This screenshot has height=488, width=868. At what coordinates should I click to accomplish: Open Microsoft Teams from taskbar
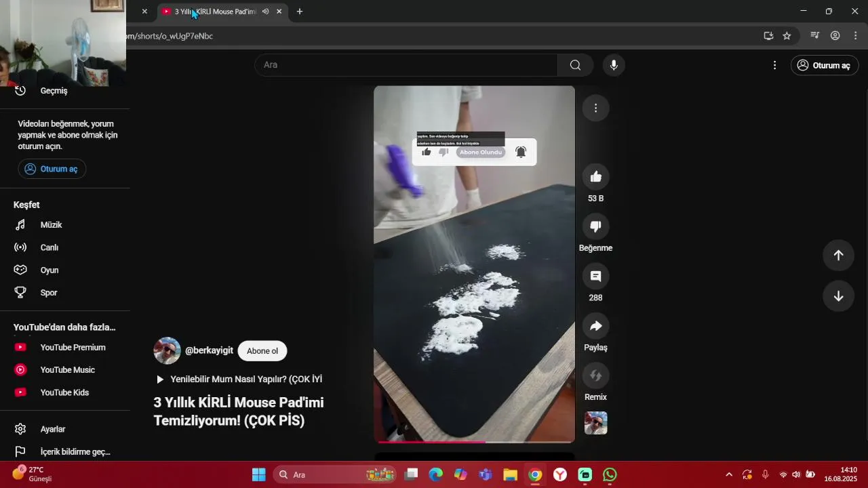pos(486,474)
